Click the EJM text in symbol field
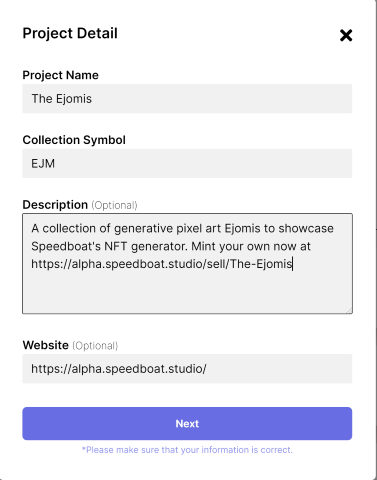 point(43,164)
